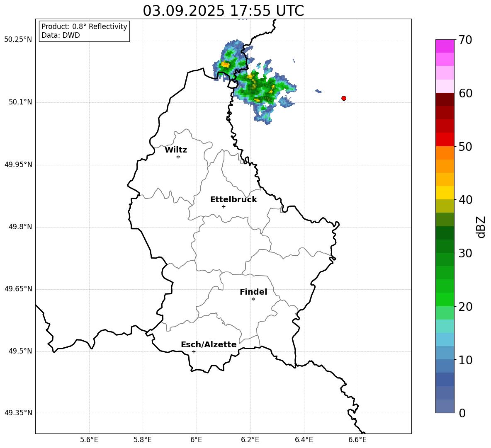Click the dBZ colorbar axis label
491x448 pixels.
(x=480, y=227)
